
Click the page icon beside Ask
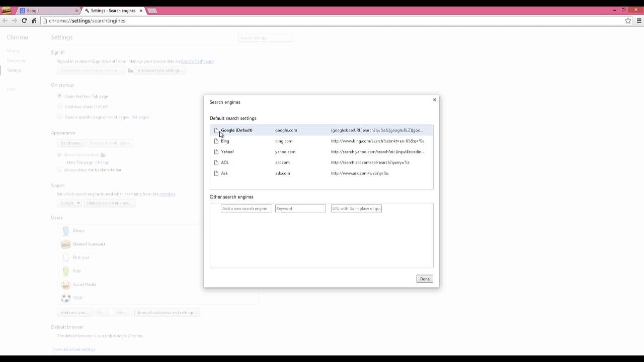pyautogui.click(x=216, y=173)
